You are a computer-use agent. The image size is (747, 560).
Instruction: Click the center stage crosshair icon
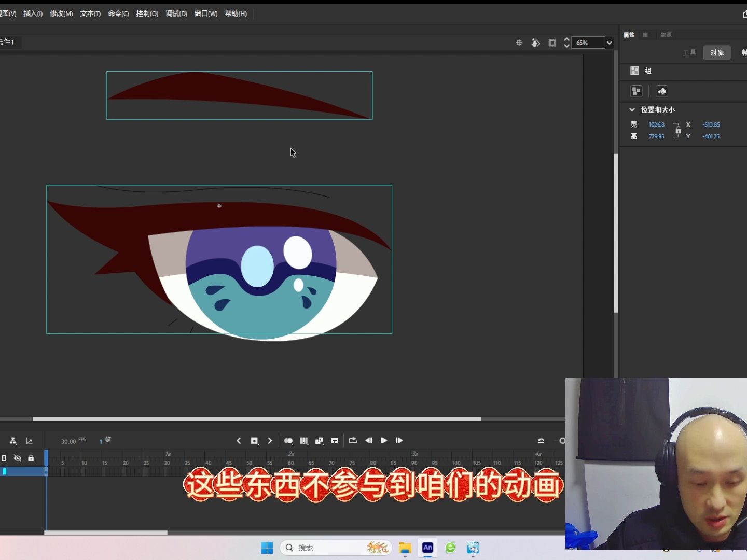tap(519, 43)
